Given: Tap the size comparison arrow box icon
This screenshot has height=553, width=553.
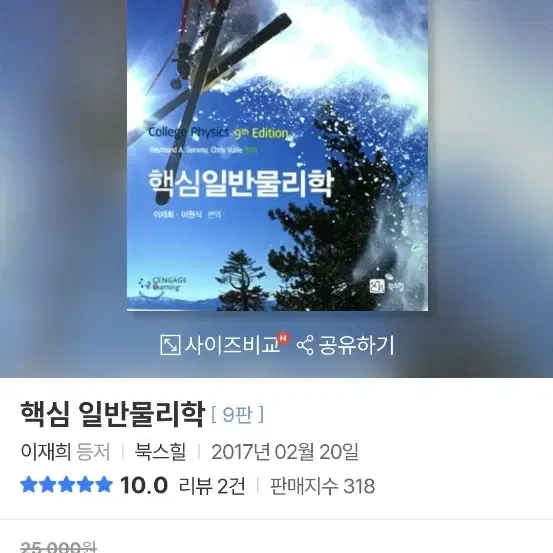Looking at the screenshot, I should [170, 345].
